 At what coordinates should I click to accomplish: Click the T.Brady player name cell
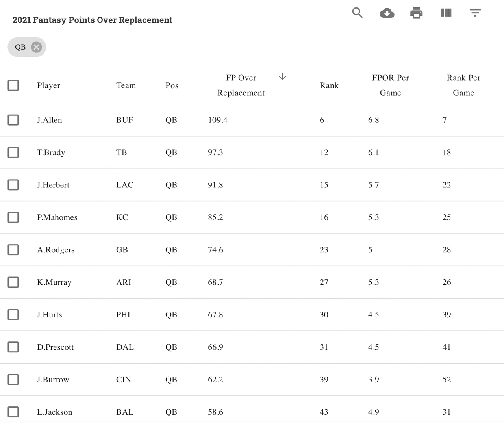click(x=51, y=152)
